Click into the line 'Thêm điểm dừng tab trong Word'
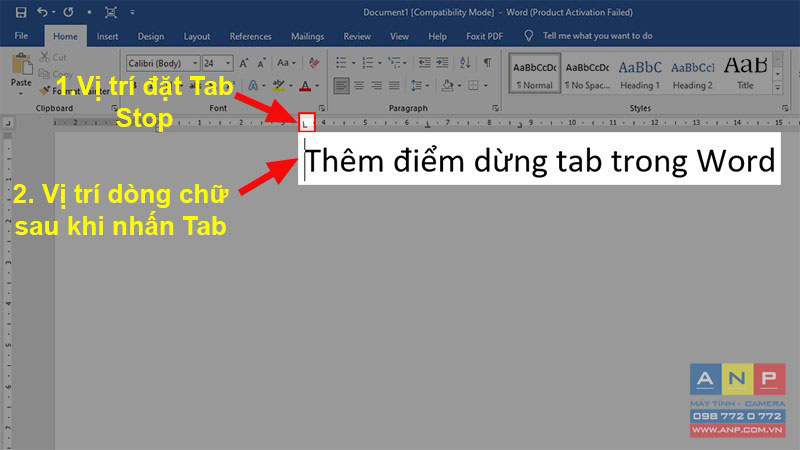The height and width of the screenshot is (450, 800). click(540, 161)
